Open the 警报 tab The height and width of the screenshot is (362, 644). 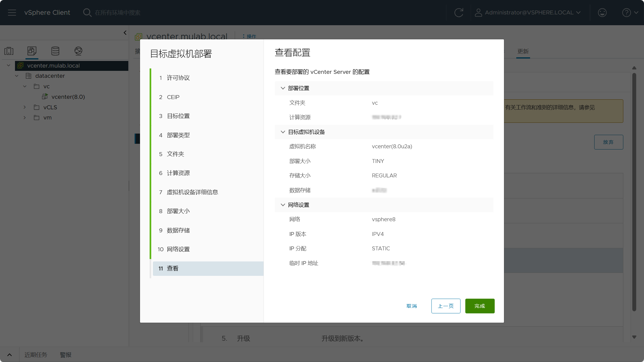pos(66,355)
